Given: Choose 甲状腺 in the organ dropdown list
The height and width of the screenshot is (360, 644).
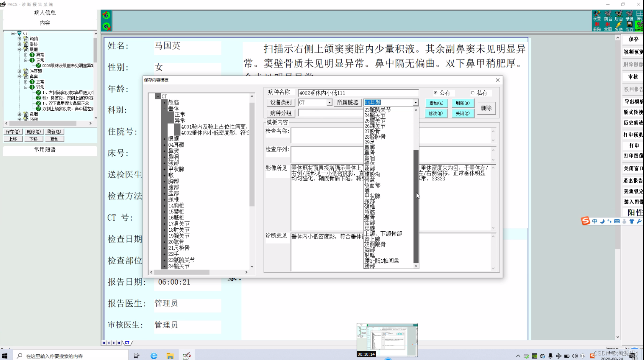Looking at the screenshot, I should click(x=372, y=196).
